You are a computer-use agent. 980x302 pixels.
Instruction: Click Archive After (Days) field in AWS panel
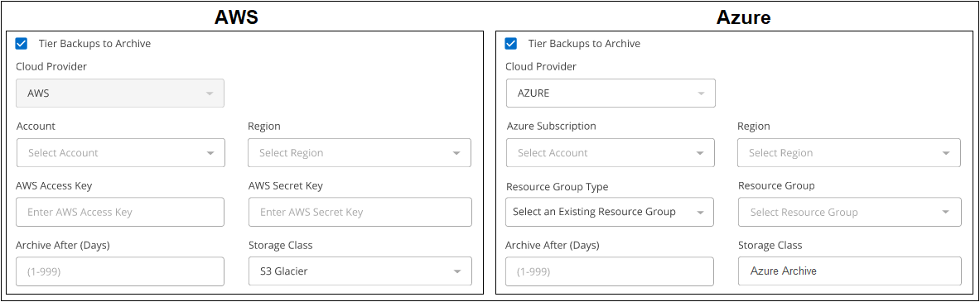point(120,271)
